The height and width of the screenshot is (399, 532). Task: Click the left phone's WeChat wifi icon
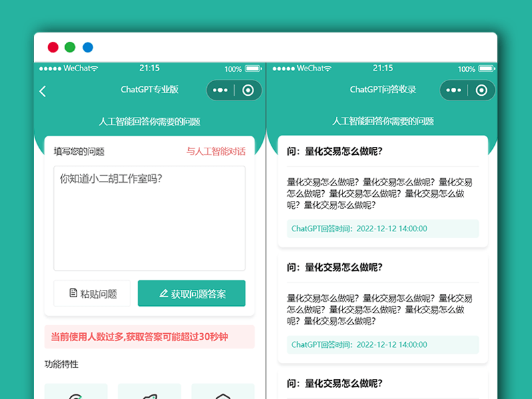point(94,68)
